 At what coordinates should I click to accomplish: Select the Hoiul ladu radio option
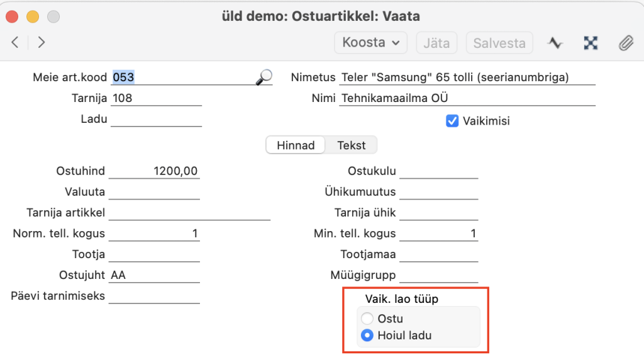[367, 336]
